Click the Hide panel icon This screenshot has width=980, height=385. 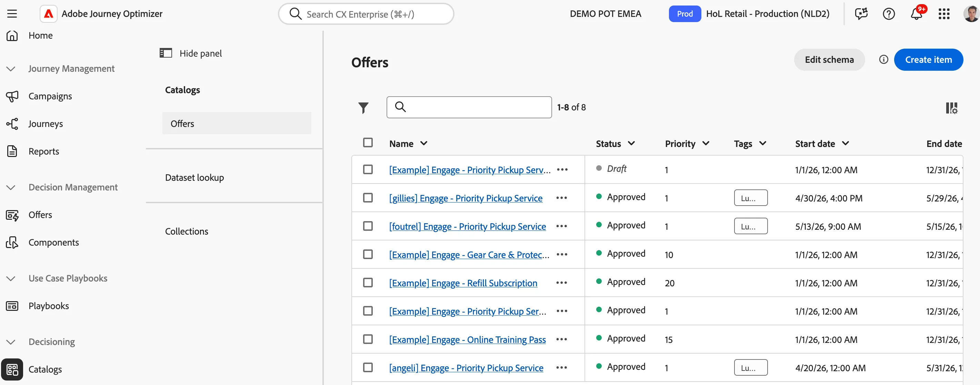[166, 53]
